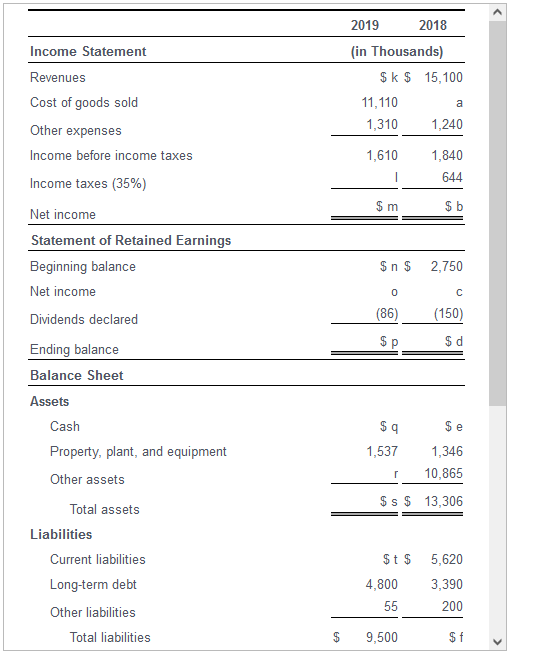
Task: Click the 2019 dividends value (86)
Action: 387,314
